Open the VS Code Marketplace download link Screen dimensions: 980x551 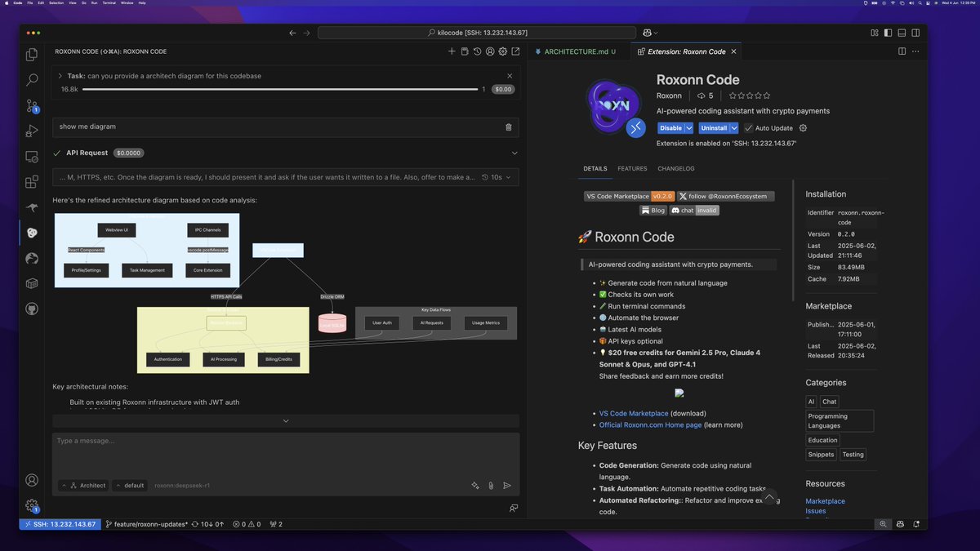634,413
